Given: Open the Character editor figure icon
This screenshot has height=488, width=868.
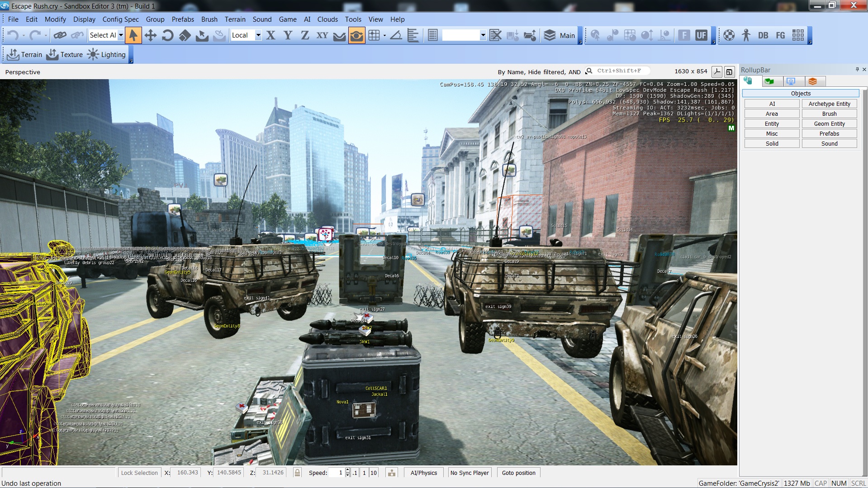Looking at the screenshot, I should point(746,35).
